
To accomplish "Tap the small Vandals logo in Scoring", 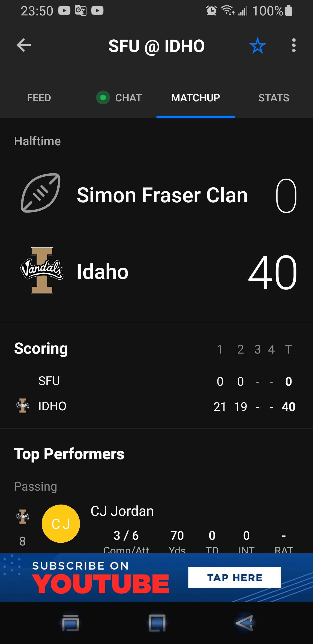I will 23,406.
